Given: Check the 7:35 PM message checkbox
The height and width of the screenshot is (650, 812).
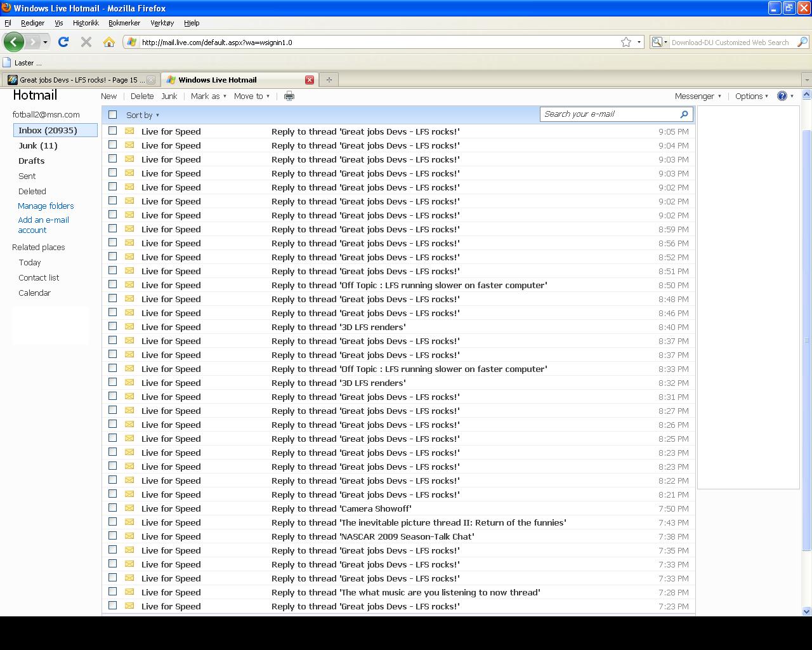Looking at the screenshot, I should (112, 550).
